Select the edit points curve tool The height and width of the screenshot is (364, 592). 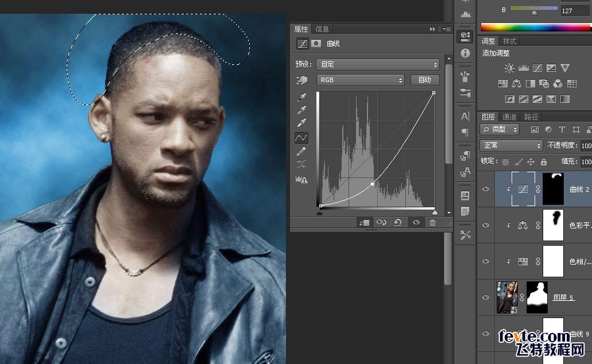click(x=301, y=138)
